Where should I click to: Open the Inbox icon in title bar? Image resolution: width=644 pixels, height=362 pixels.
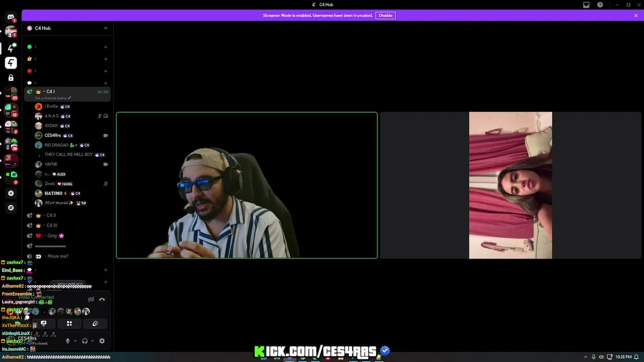point(586,5)
